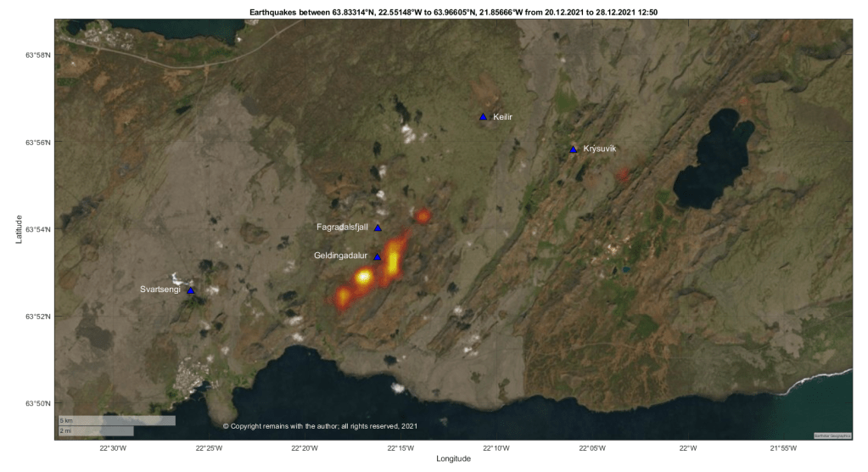Click the brightest yellow-white earthquake hotspot
This screenshot has height=472, width=868.
click(364, 277)
